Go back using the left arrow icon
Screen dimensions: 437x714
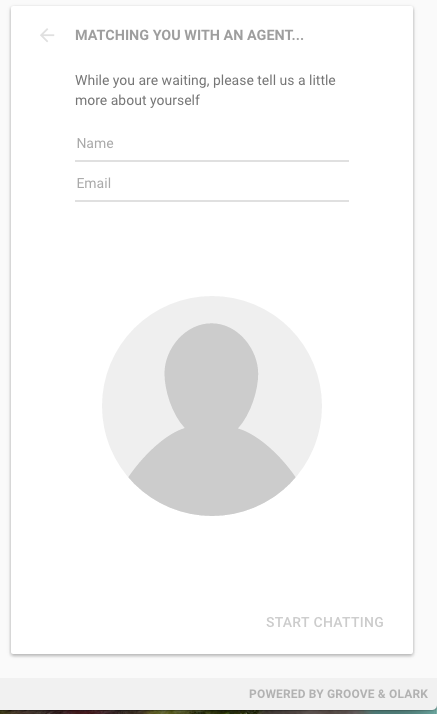47,35
